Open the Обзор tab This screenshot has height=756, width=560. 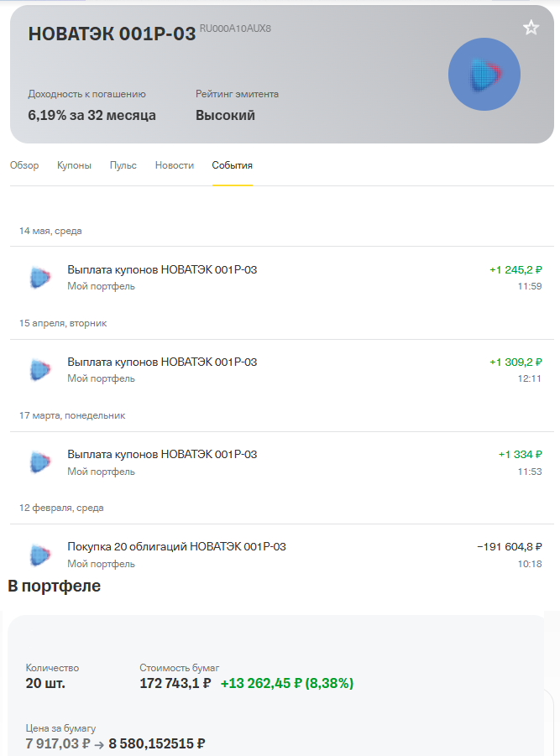tap(24, 165)
